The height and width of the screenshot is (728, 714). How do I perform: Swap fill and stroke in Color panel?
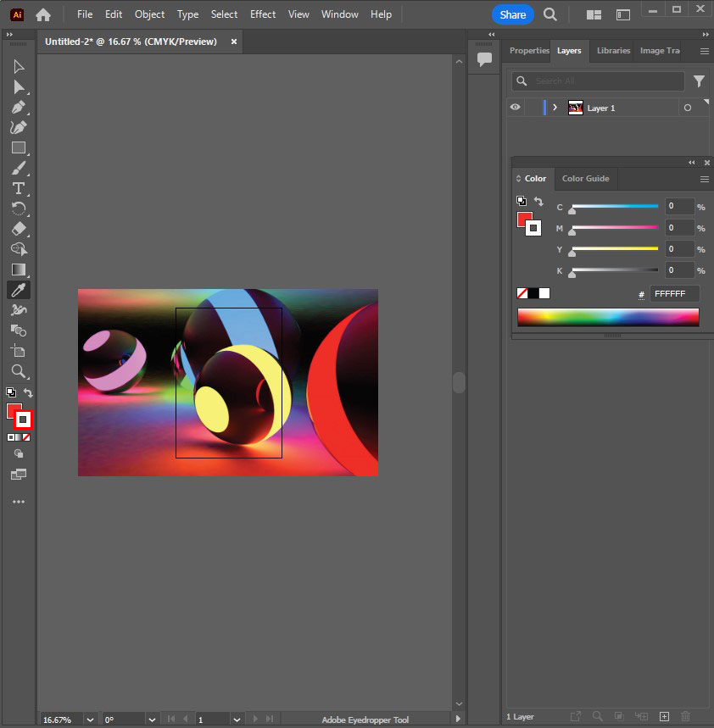coord(538,202)
